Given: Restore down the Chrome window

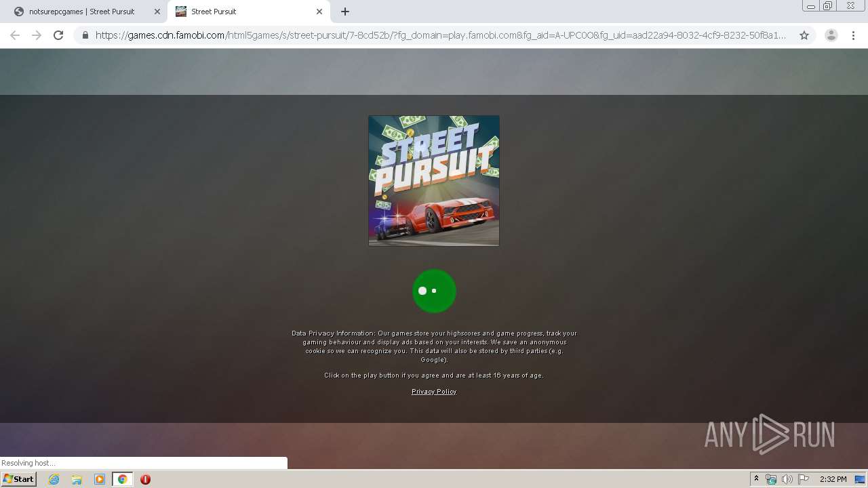Looking at the screenshot, I should 828,6.
